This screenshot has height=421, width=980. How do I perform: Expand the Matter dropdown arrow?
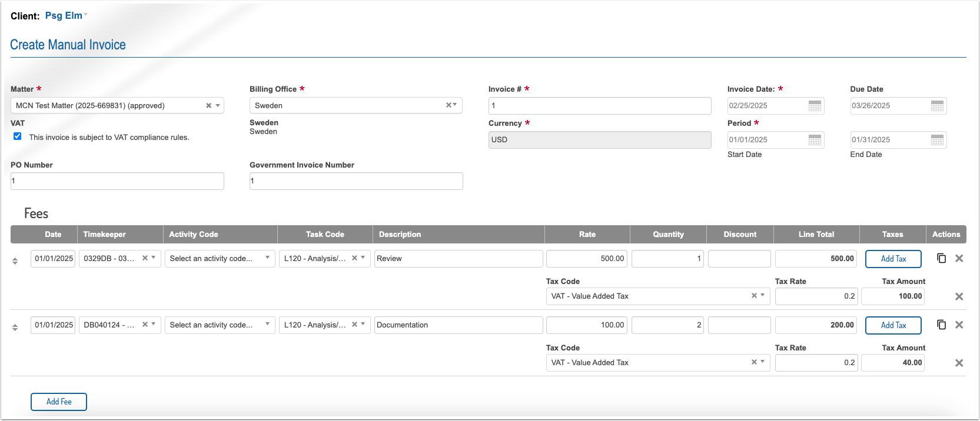coord(218,106)
